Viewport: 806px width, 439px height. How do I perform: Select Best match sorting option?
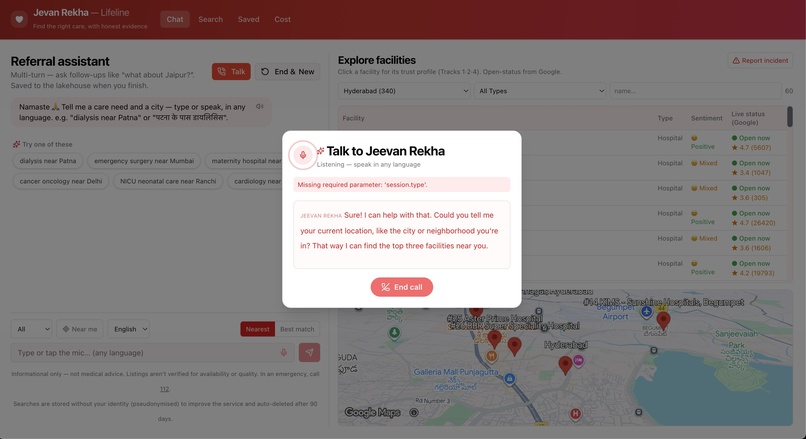pyautogui.click(x=297, y=329)
